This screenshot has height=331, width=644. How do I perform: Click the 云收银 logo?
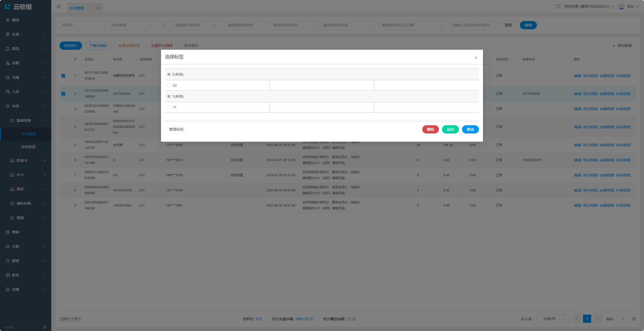pyautogui.click(x=18, y=7)
